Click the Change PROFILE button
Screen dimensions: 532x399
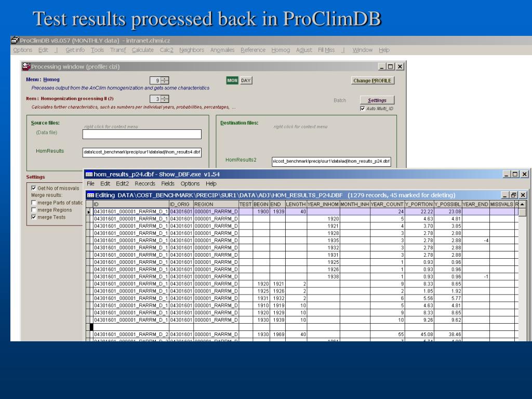coord(372,81)
